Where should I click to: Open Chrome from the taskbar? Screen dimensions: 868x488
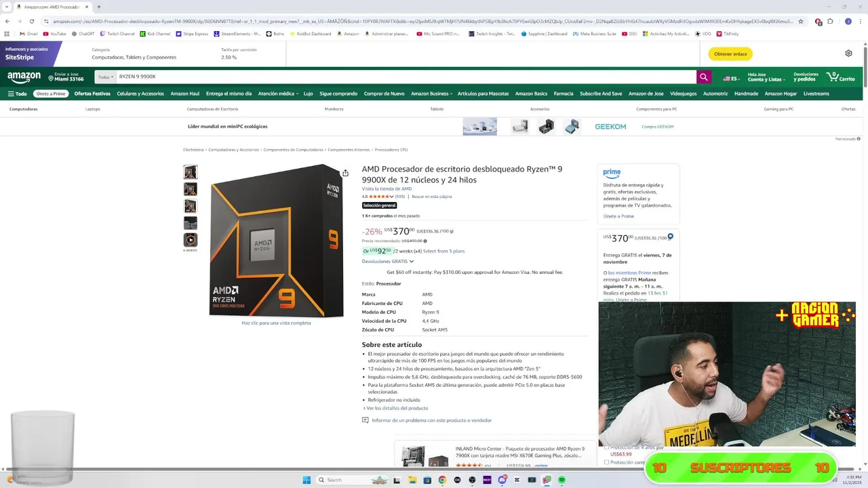(x=442, y=480)
